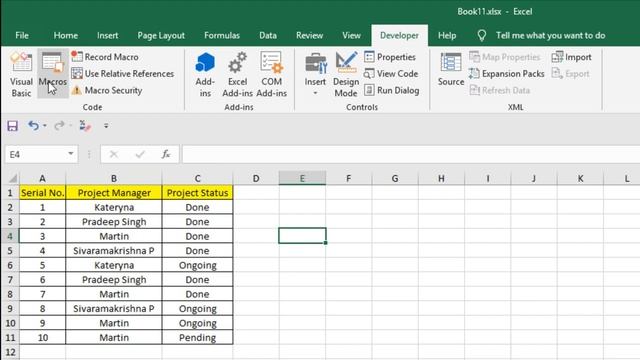Select the Sivaramakrishna P cell in row 5

pyautogui.click(x=113, y=251)
